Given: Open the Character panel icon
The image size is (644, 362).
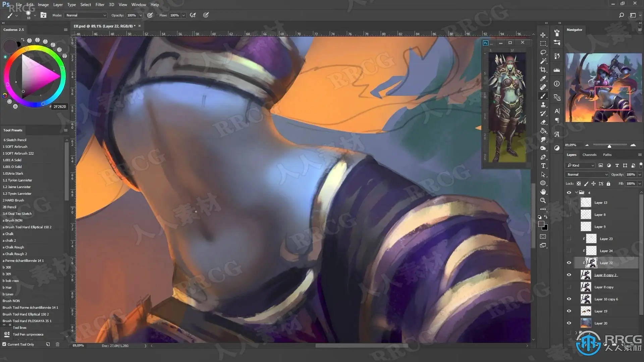Looking at the screenshot, I should 557,111.
